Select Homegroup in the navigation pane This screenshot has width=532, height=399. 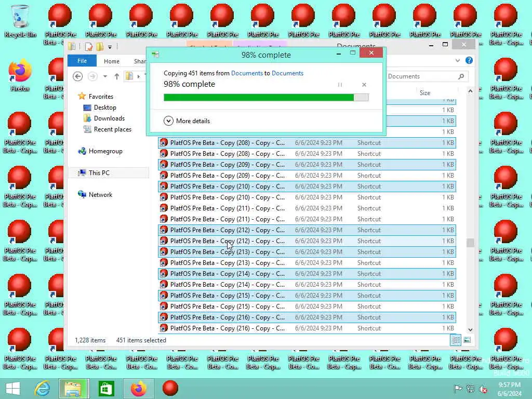coord(100,151)
